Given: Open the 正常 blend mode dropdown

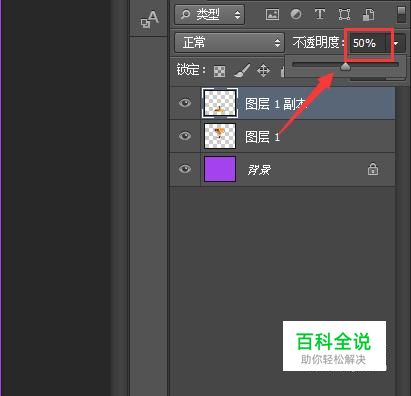Looking at the screenshot, I should pos(229,42).
